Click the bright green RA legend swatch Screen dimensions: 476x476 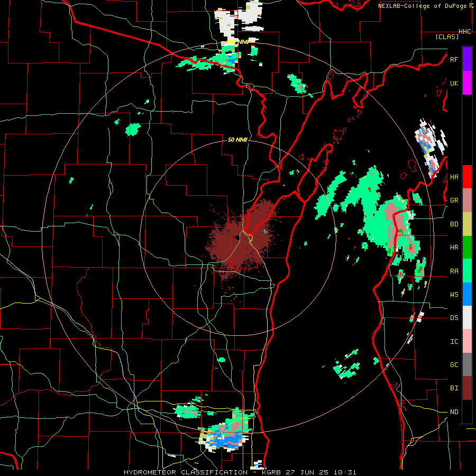[467, 271]
